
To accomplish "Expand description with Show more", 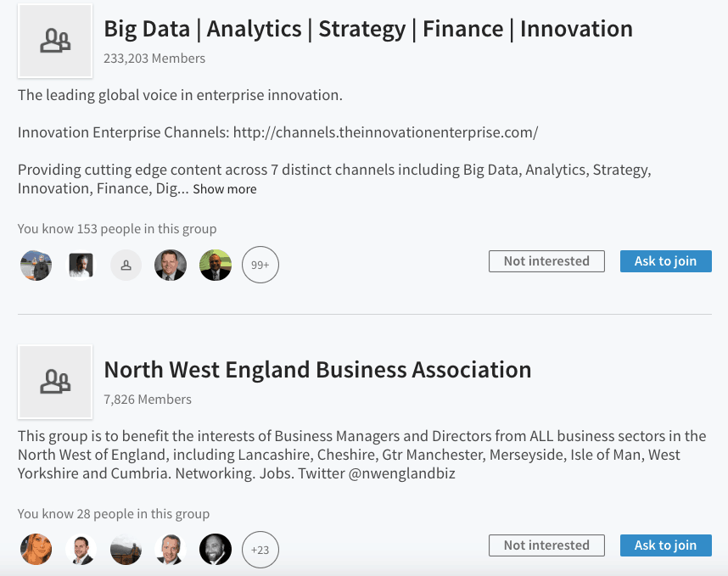I will [225, 189].
